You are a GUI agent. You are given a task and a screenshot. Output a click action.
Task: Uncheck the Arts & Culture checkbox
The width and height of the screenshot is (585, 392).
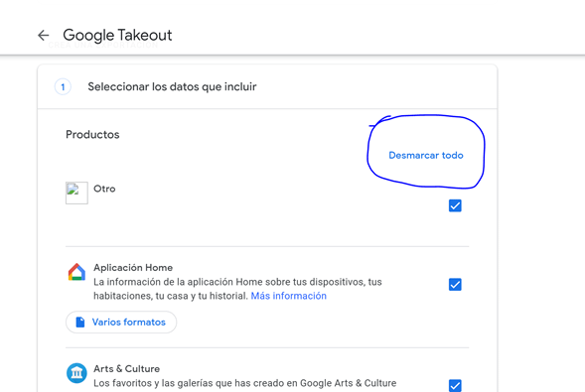[455, 386]
